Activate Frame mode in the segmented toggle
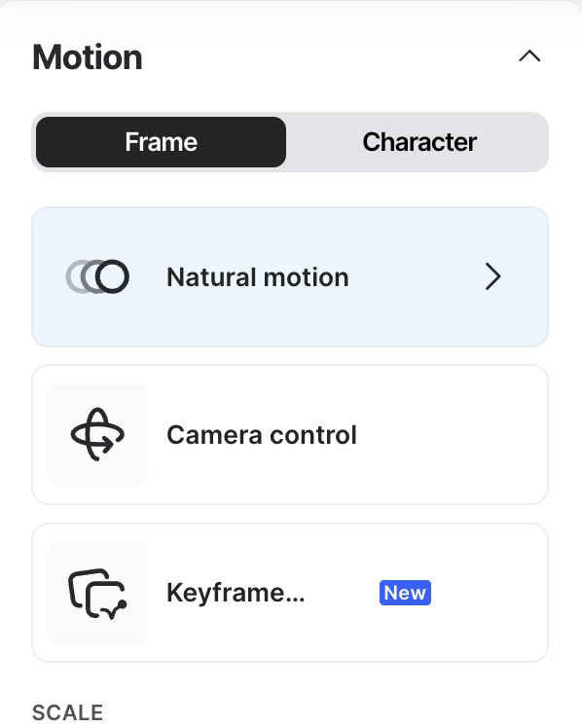Screen dimensions: 582x728 pyautogui.click(x=161, y=142)
